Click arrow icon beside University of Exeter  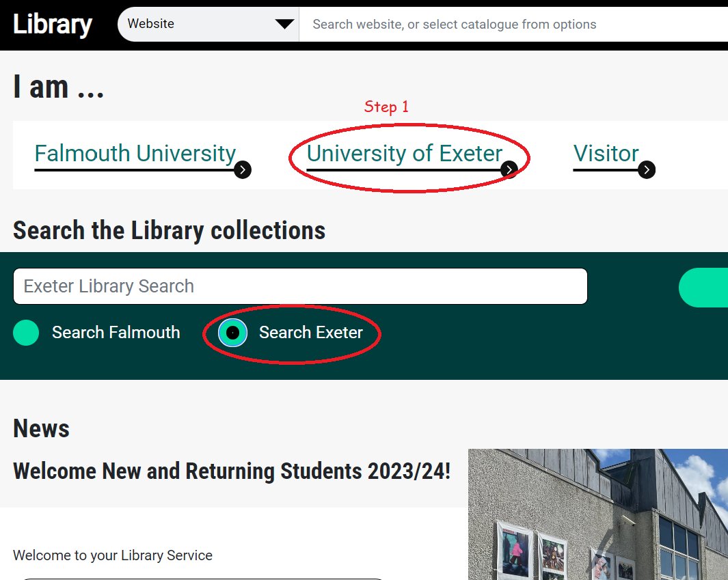[x=509, y=170]
